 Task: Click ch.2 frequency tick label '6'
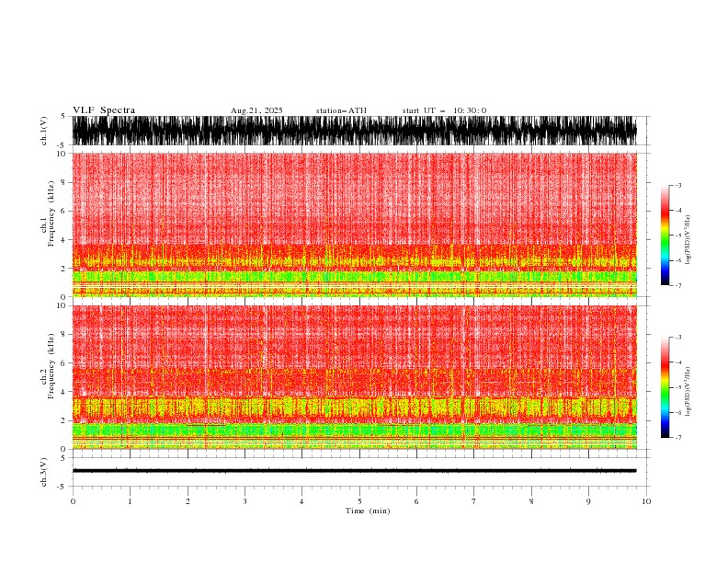coord(64,363)
